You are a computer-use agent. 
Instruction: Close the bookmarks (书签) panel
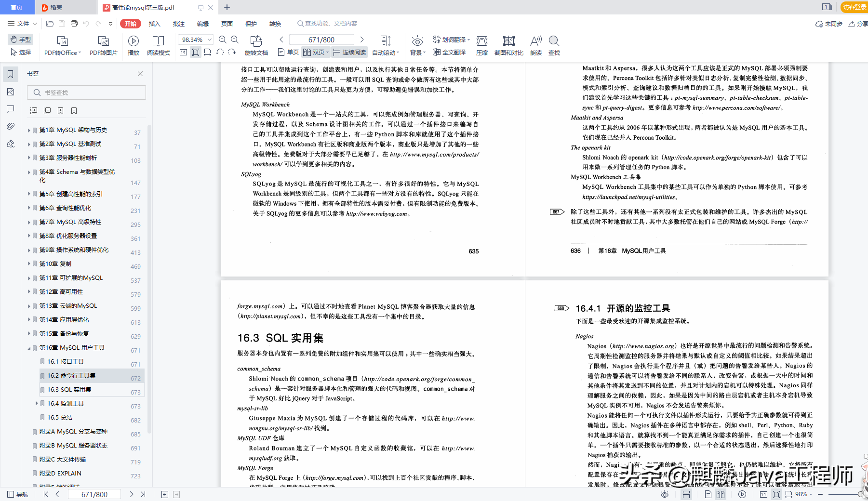[x=140, y=74]
